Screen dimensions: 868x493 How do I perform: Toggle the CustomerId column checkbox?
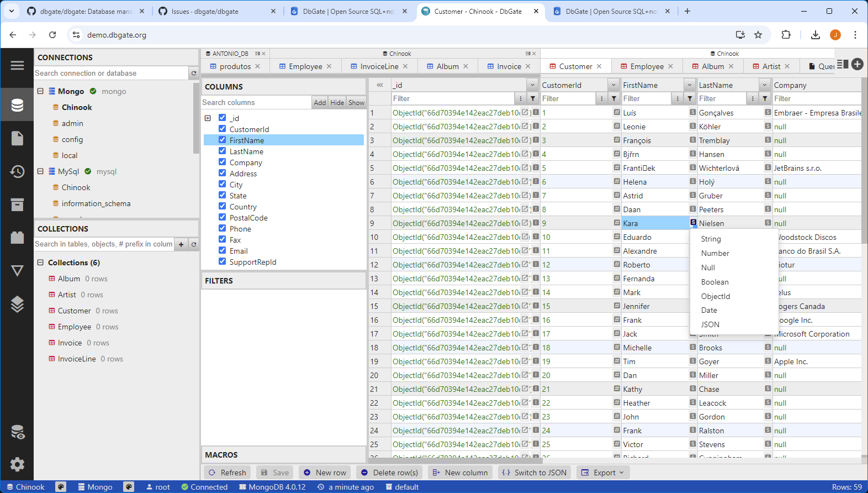(x=222, y=129)
